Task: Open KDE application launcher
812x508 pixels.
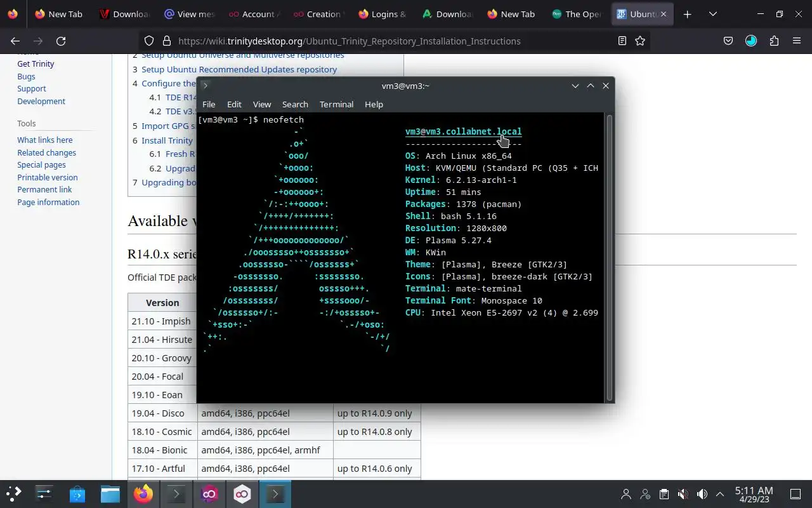Action: (x=14, y=493)
